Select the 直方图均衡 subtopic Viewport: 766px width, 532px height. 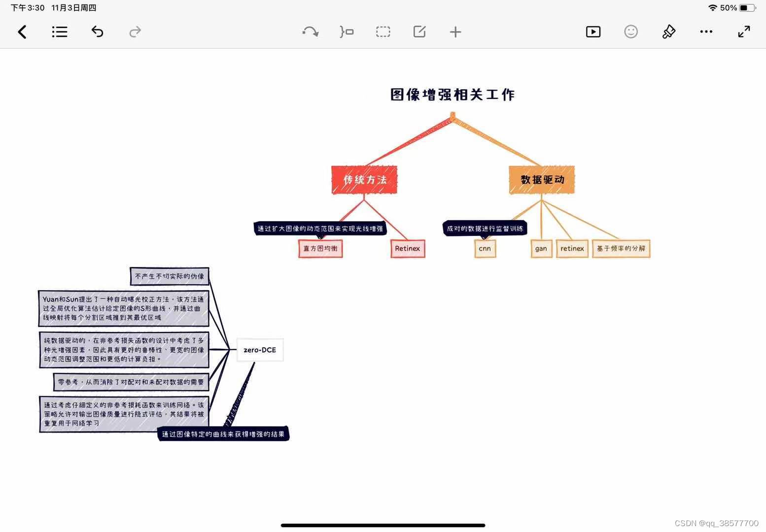320,248
